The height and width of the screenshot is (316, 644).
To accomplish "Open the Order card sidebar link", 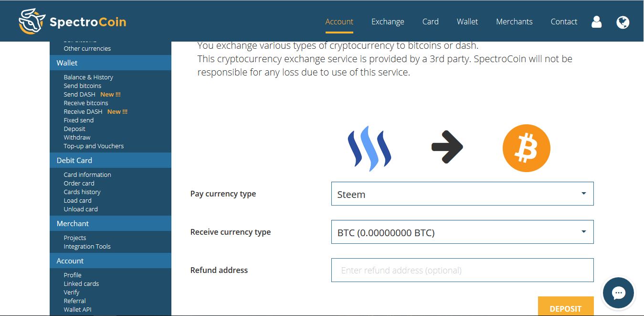I will (79, 183).
